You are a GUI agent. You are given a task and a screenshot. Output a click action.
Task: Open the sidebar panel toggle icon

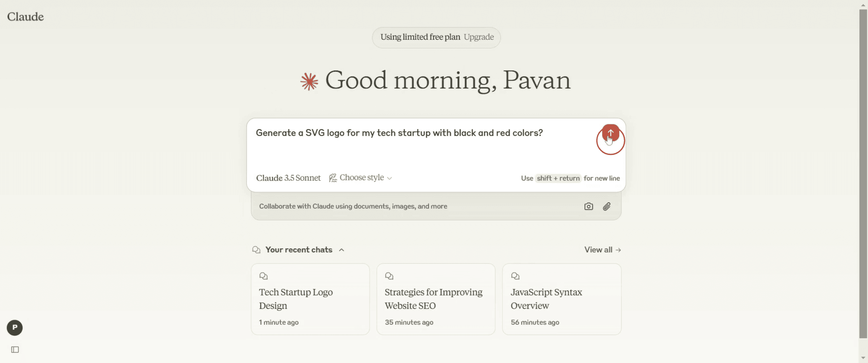coord(15,349)
